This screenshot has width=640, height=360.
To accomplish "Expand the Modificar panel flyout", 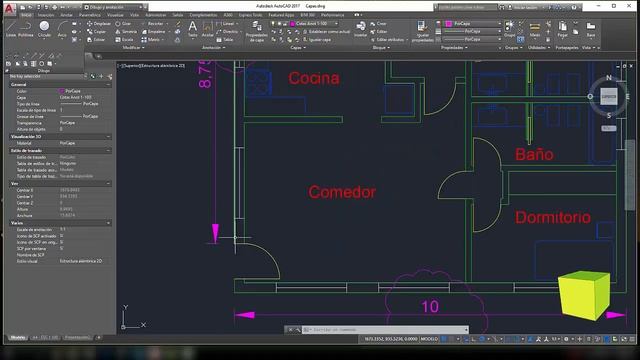I will [134, 48].
